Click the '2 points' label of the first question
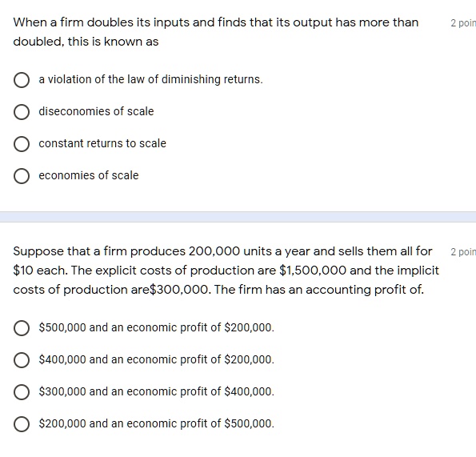 [463, 23]
